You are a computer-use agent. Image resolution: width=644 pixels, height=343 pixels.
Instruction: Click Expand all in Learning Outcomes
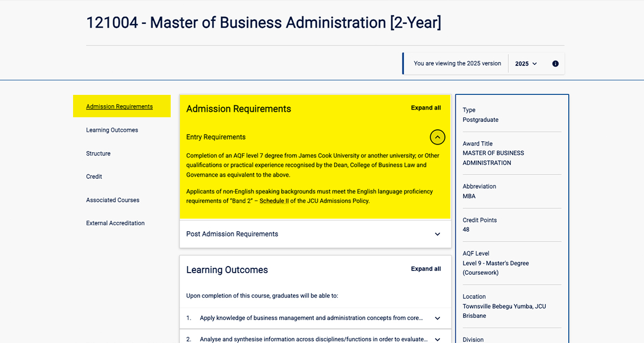pyautogui.click(x=426, y=269)
